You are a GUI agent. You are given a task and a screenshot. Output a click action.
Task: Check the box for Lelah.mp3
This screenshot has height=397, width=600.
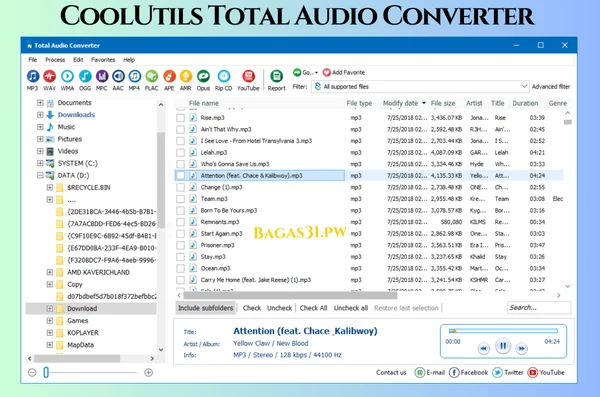[x=180, y=153]
